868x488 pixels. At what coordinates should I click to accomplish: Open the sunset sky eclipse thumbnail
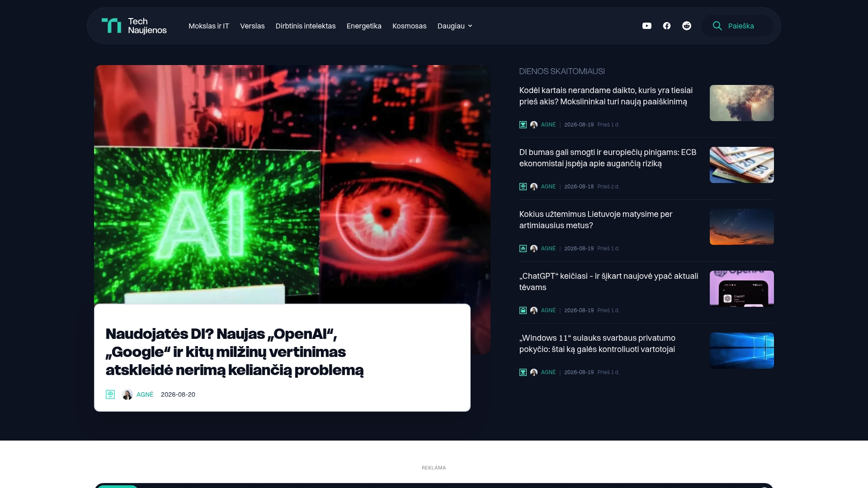click(741, 227)
